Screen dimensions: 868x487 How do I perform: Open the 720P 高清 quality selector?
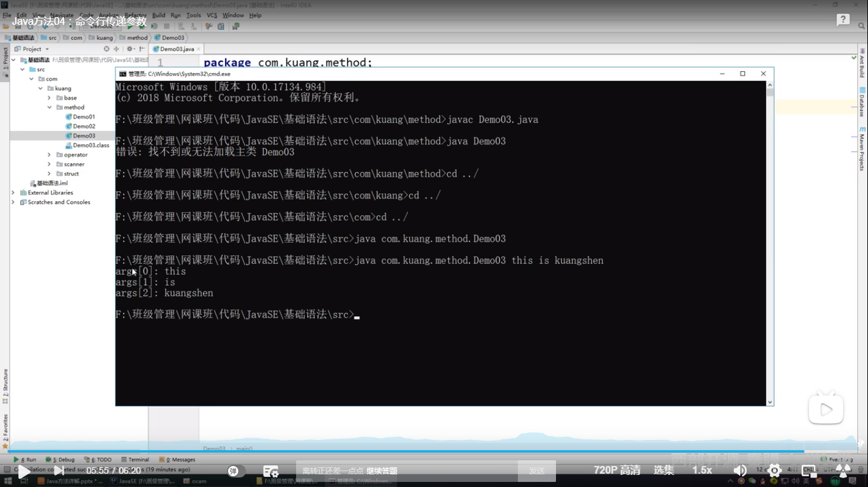pos(617,470)
